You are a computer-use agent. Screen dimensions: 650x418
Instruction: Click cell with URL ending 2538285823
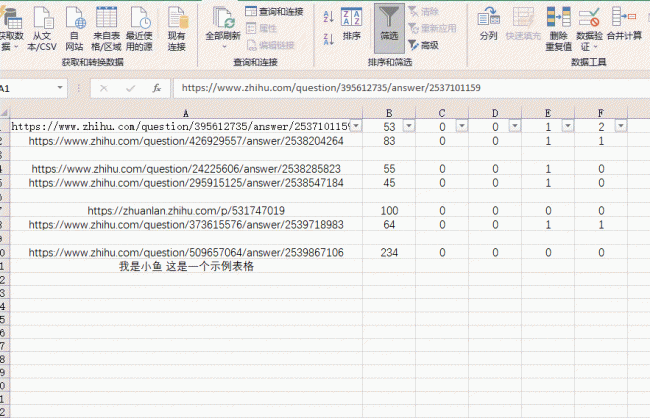[x=186, y=169]
